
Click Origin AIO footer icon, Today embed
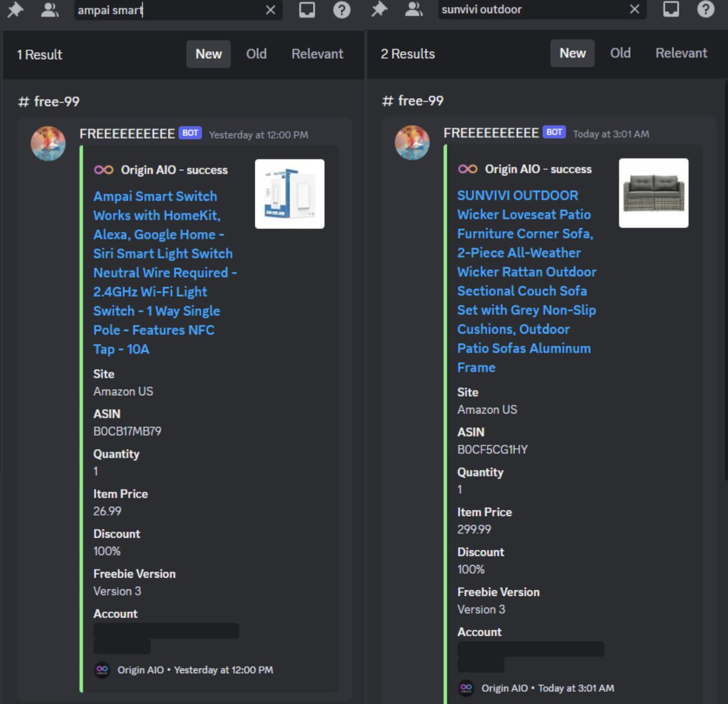coord(466,688)
